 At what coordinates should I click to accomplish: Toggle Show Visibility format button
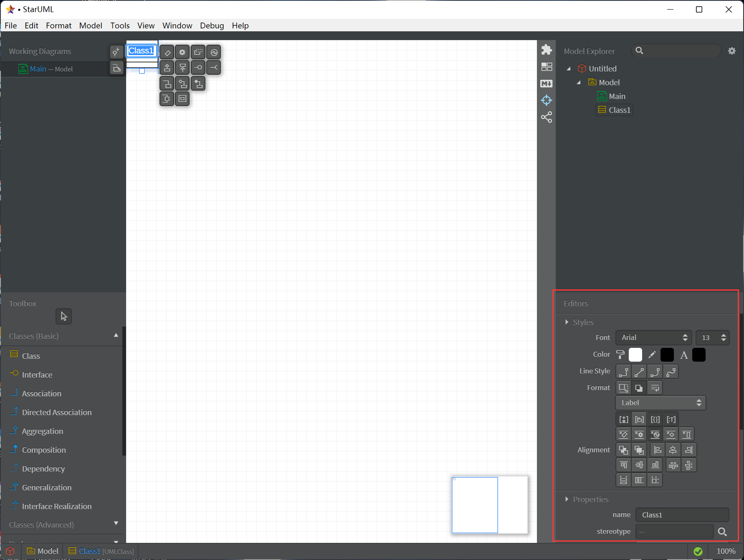tap(624, 420)
